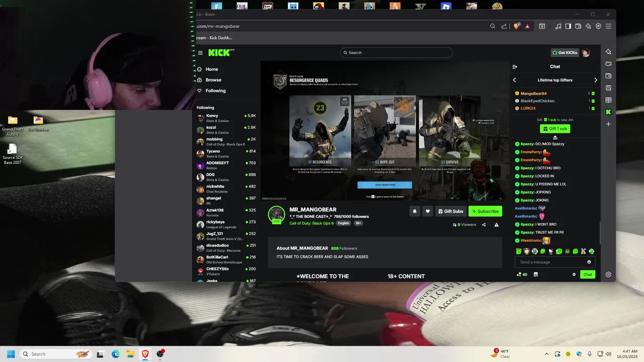Screen dimensions: 644x362
Task: Select Tyceno in the Following list
Action: click(x=226, y=153)
